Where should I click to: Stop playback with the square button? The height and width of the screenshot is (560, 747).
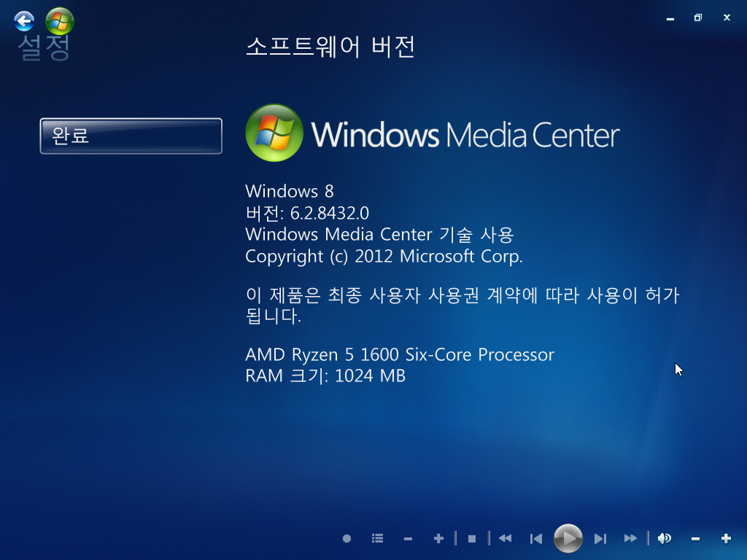472,539
